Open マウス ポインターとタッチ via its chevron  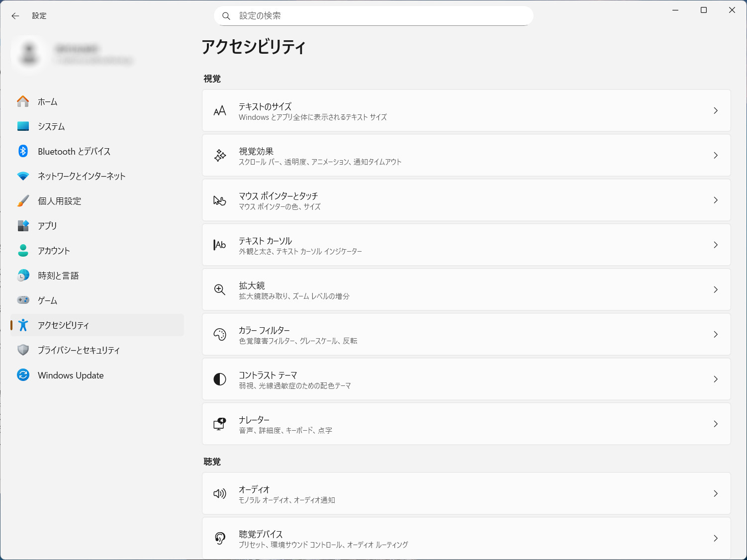[x=716, y=200]
